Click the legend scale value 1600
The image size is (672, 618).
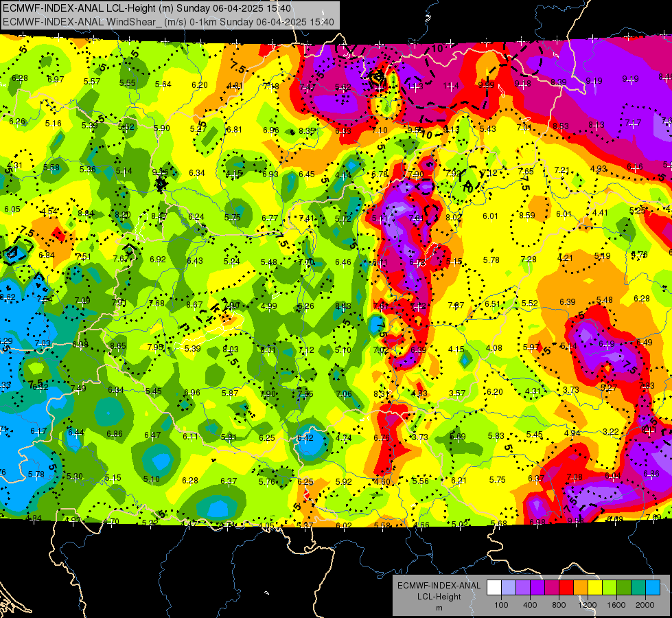click(616, 605)
